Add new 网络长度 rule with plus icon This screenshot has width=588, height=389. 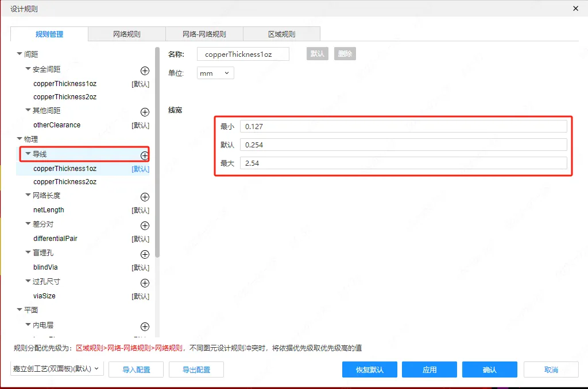point(145,197)
